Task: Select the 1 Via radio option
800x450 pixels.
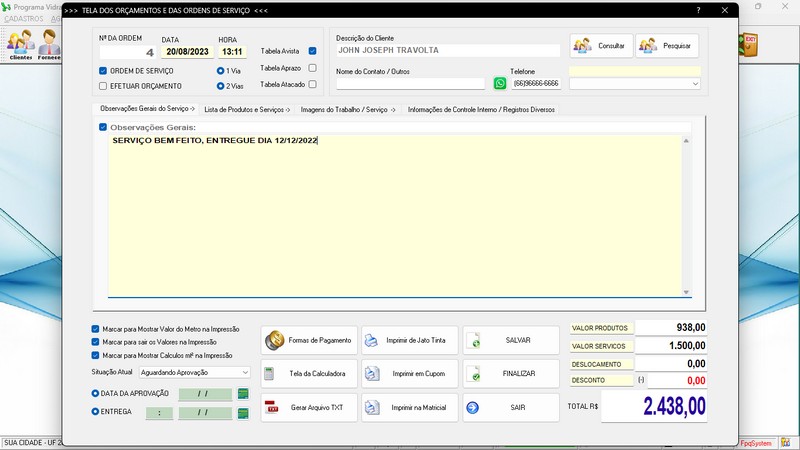Action: click(220, 71)
